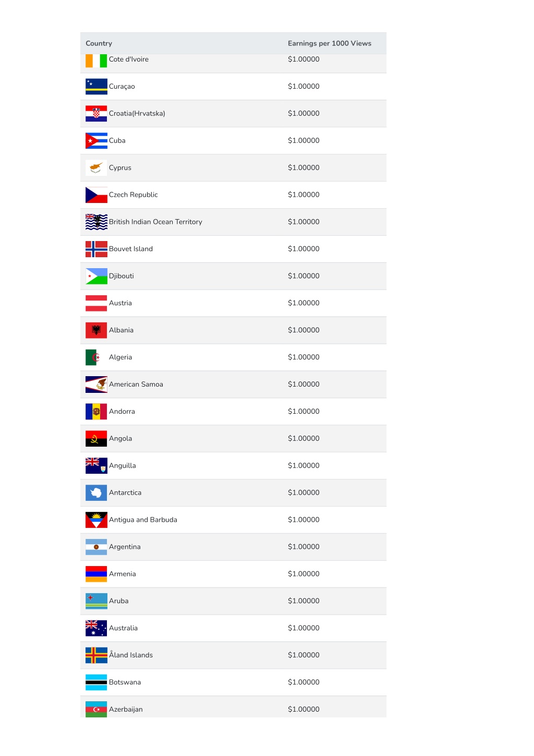Click the Croatia flag icon
534x756 pixels.
pyautogui.click(x=96, y=114)
